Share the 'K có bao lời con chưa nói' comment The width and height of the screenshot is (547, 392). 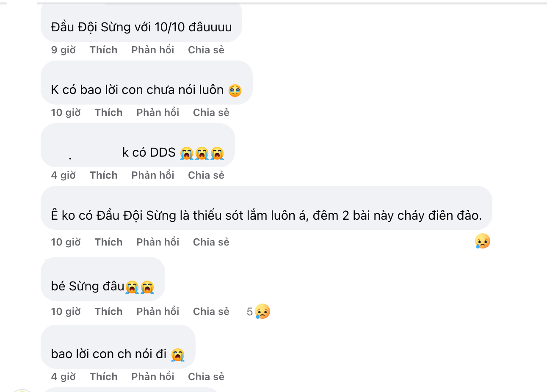pyautogui.click(x=211, y=113)
